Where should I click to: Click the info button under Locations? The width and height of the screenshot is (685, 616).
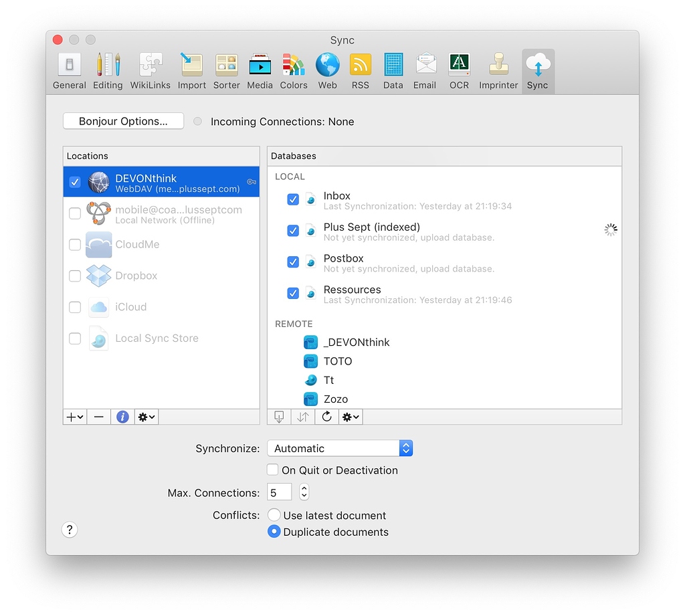pyautogui.click(x=122, y=416)
